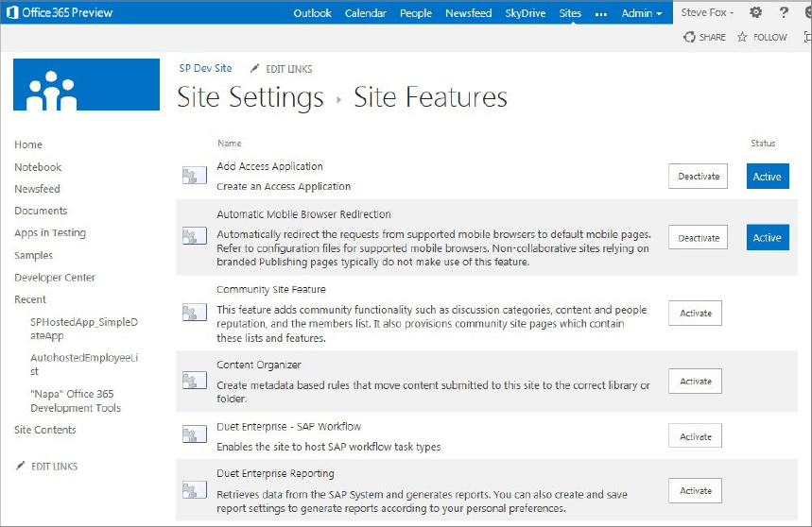Image resolution: width=812 pixels, height=527 pixels.
Task: Click Recent heading in left navigation
Action: click(x=30, y=299)
